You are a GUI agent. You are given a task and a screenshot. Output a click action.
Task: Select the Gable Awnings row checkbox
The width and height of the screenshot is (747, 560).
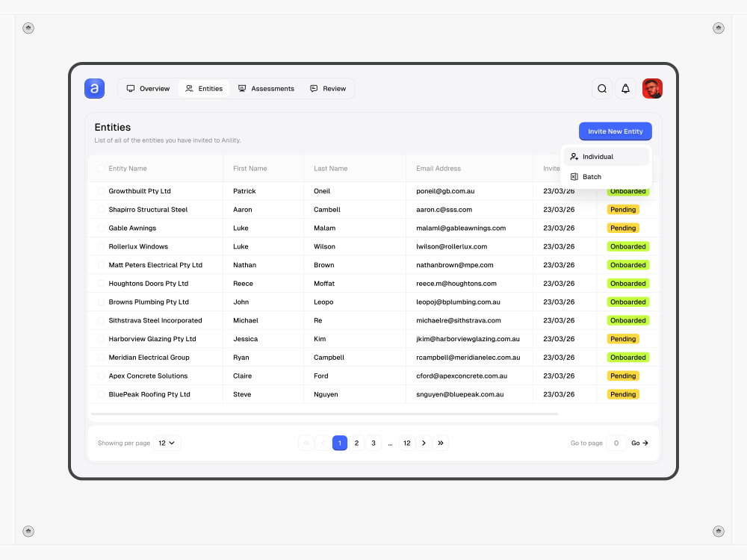pos(101,228)
